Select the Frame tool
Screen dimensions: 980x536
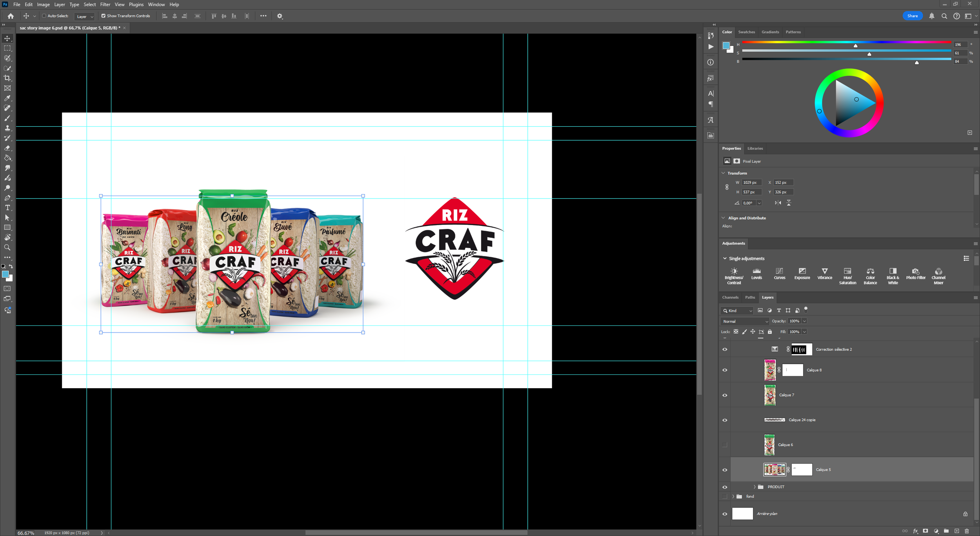pyautogui.click(x=7, y=88)
